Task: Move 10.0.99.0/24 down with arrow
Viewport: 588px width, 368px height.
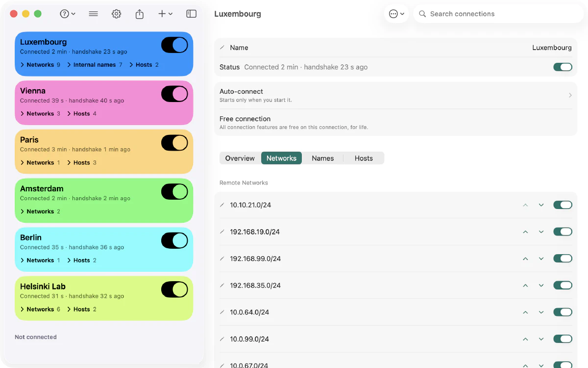Action: click(x=541, y=339)
